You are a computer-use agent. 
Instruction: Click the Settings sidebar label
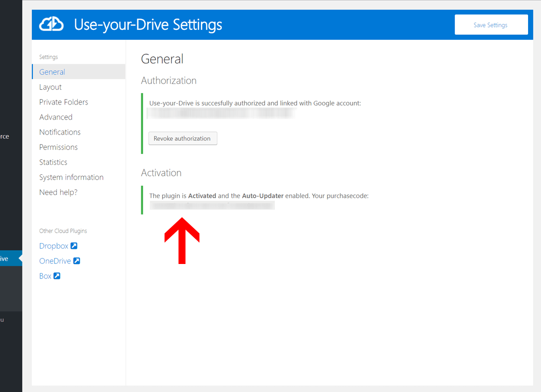point(49,57)
